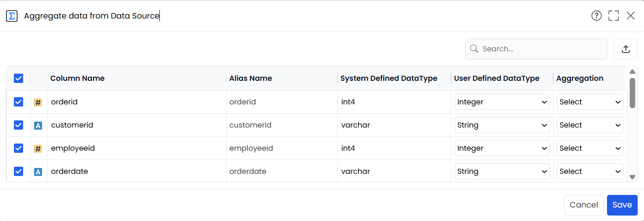Screen dimensions: 644x221
Task: Click the sigma aggregate icon in the title
Action: (12, 16)
